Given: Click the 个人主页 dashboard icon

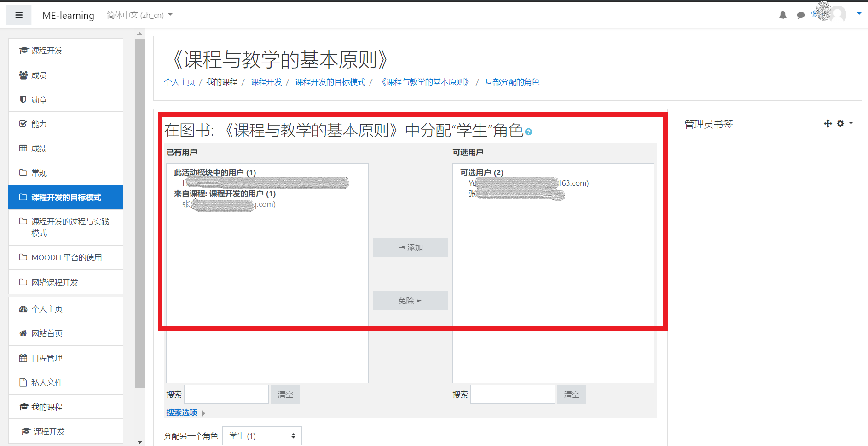Looking at the screenshot, I should point(23,309).
